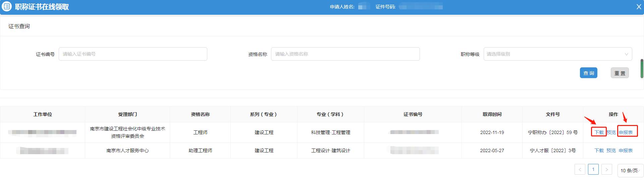Expand the 10 条/页 page size selector
The height and width of the screenshot is (183, 644).
[x=630, y=170]
